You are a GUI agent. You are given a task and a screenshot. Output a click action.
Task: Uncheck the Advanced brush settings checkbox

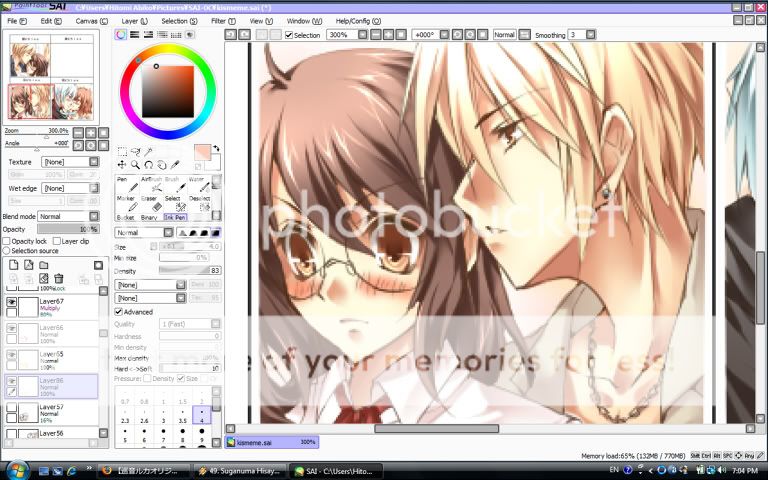click(x=118, y=312)
